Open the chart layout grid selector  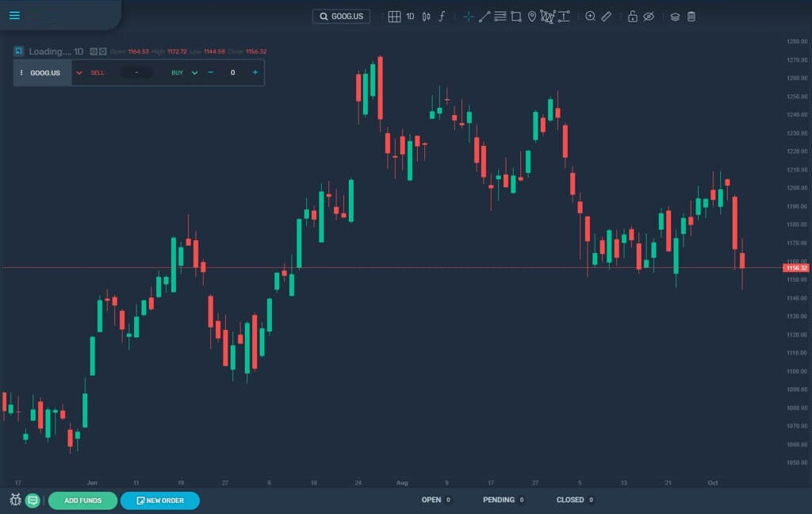(394, 16)
